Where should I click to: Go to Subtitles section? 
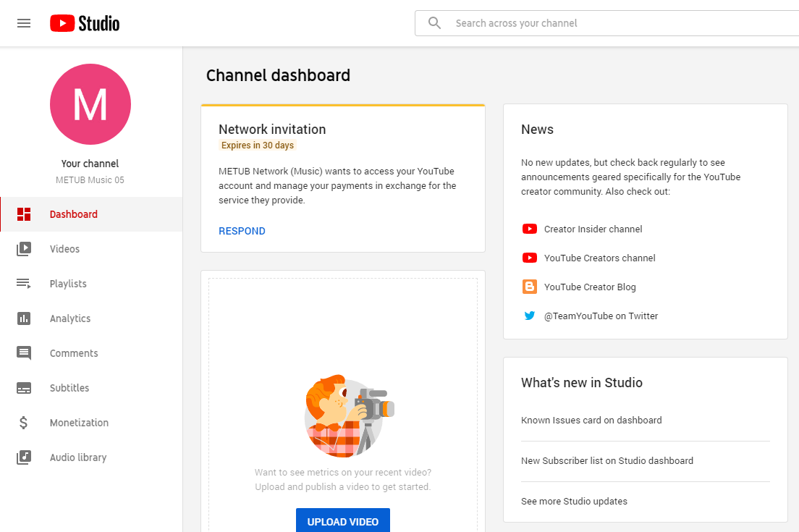point(91,388)
